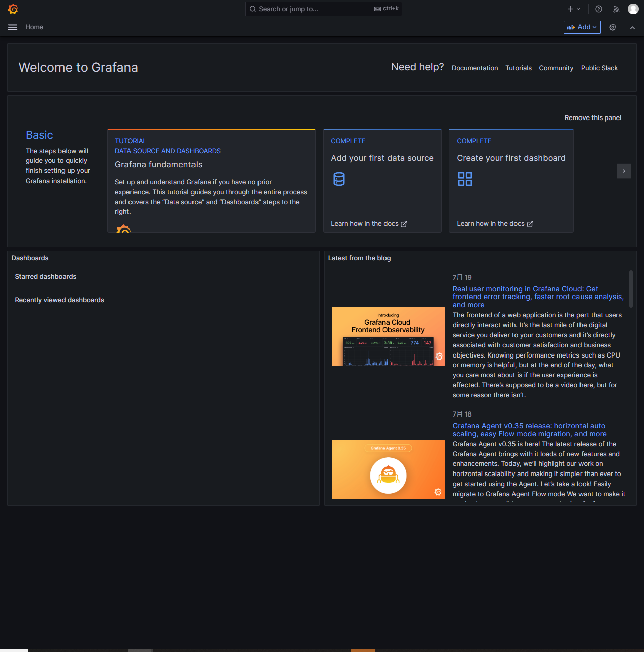Show next setup steps with arrow
644x652 pixels.
tap(624, 171)
